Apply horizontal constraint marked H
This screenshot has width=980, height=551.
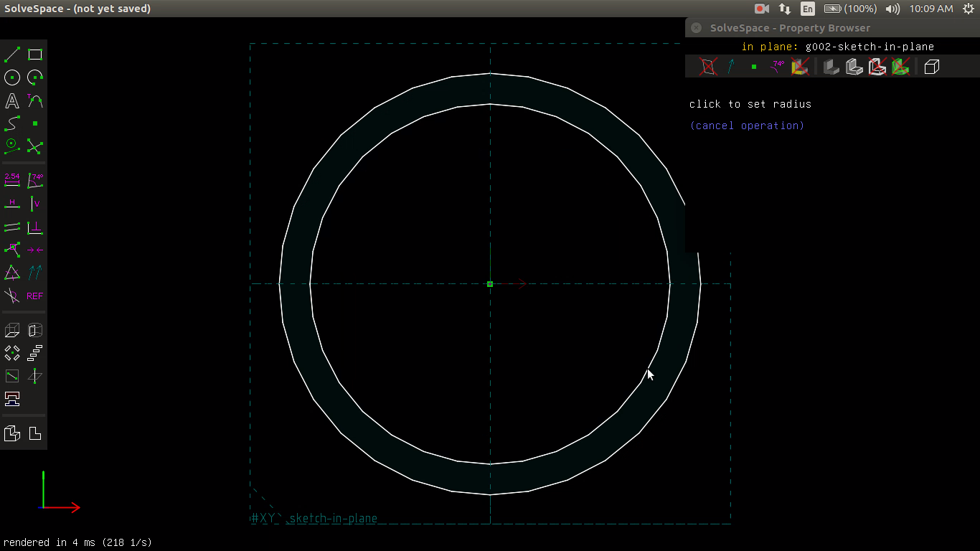pos(12,204)
